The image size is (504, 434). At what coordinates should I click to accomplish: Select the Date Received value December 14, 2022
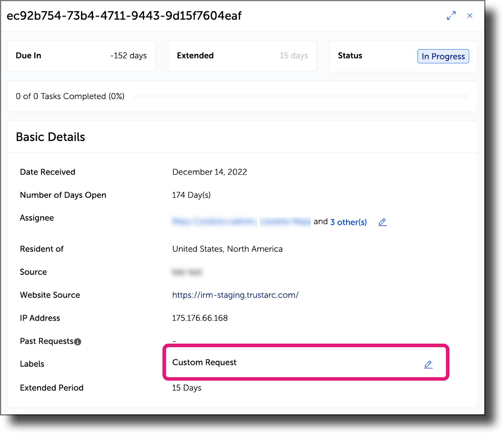(209, 172)
